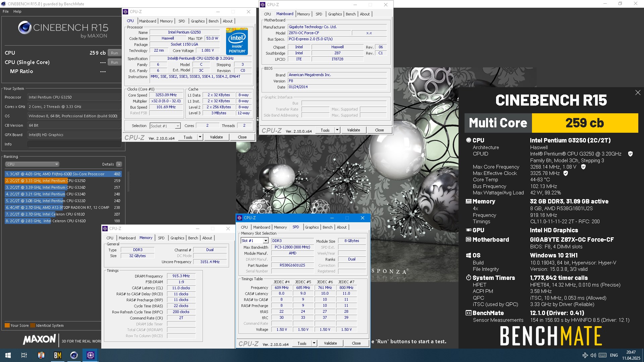Select ranking entry Intel Celeron G1620

point(63,221)
